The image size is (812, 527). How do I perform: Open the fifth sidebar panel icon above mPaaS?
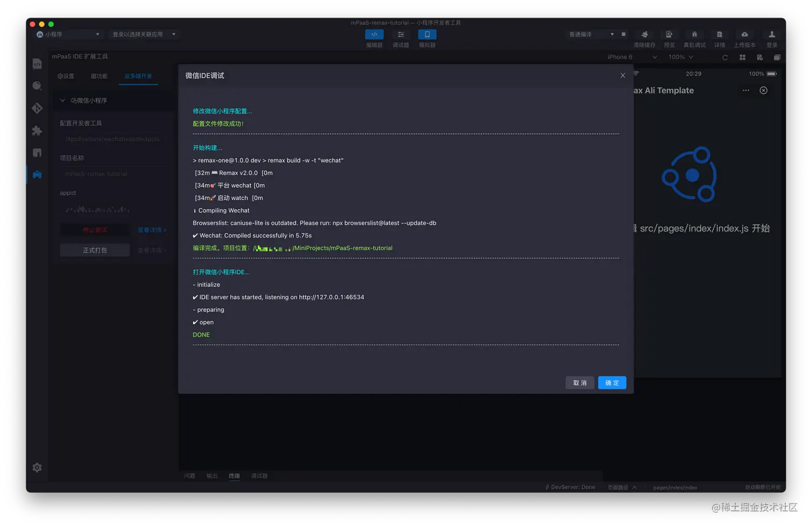[37, 153]
